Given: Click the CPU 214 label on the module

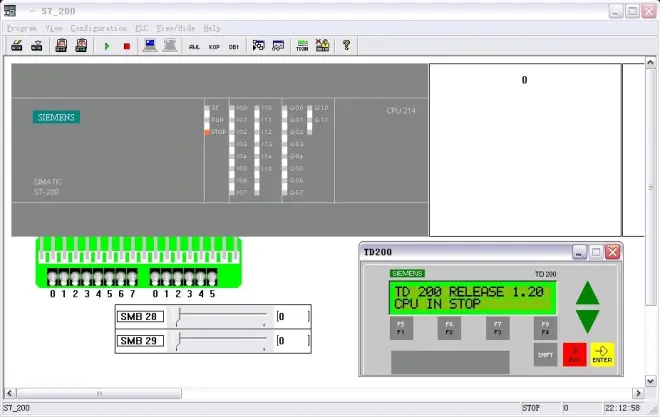Looking at the screenshot, I should pyautogui.click(x=401, y=111).
